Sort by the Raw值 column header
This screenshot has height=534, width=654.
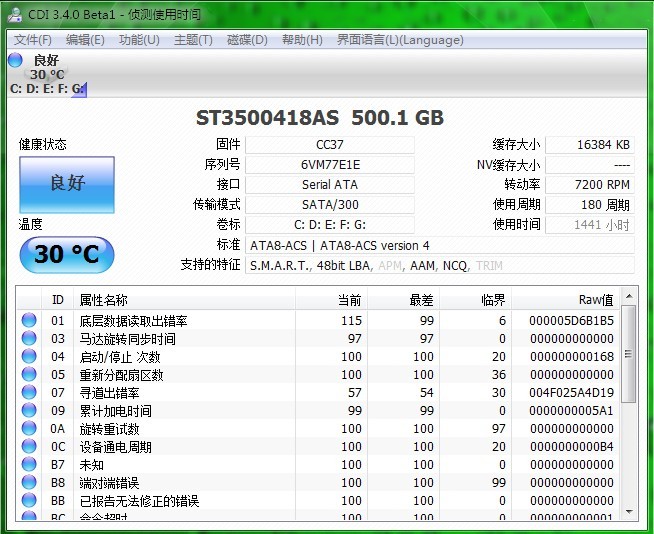565,300
